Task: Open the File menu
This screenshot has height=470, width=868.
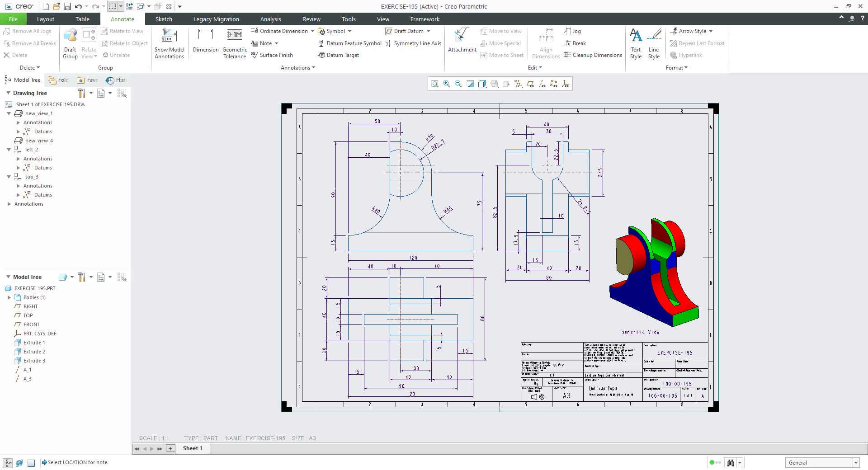Action: coord(13,19)
